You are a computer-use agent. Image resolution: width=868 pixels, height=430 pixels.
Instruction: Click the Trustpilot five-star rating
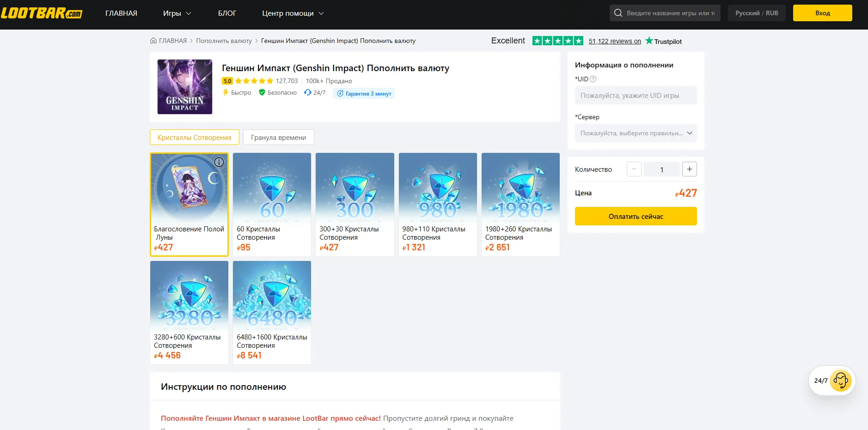[x=558, y=41]
